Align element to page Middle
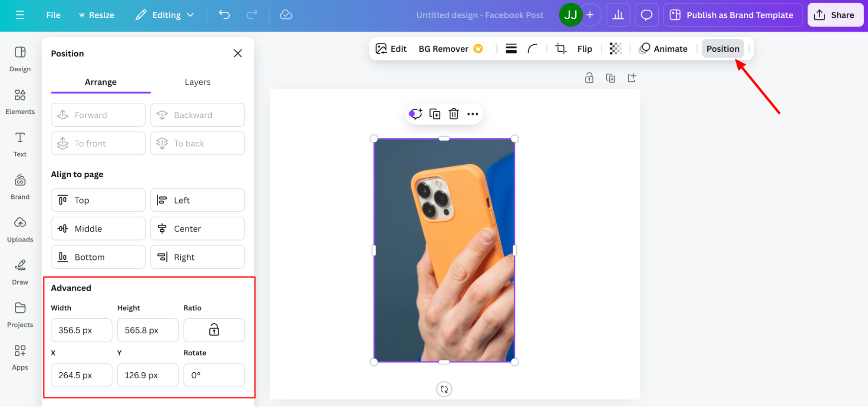The width and height of the screenshot is (868, 407). (98, 228)
